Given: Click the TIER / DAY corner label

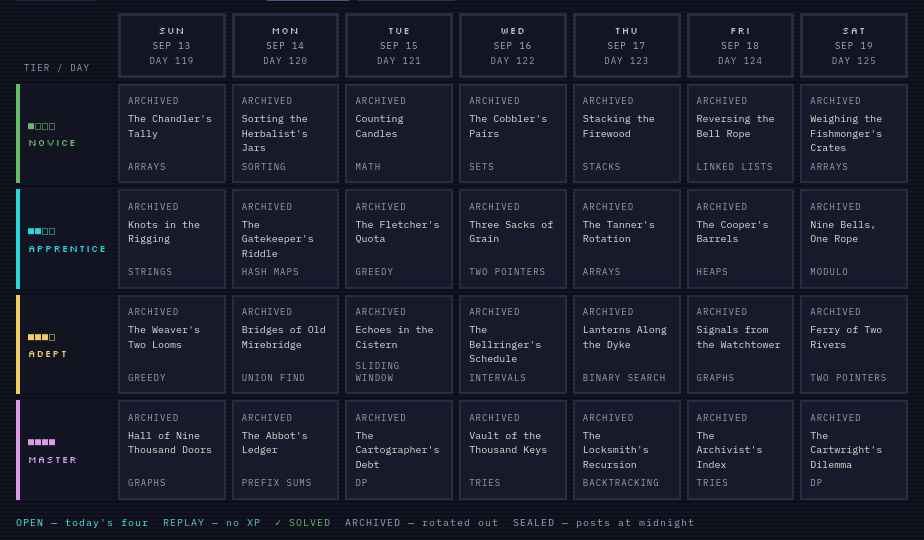Looking at the screenshot, I should [57, 68].
